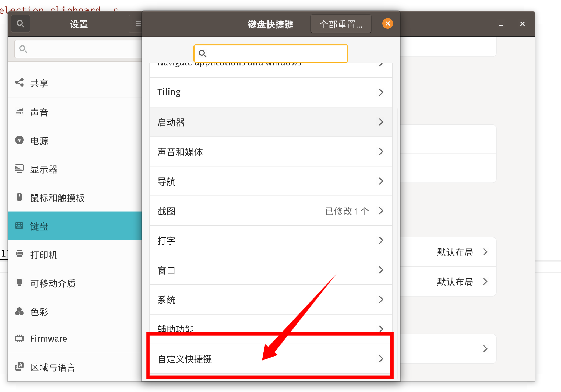Expand the 声音和媒体 sound and media category
The image size is (561, 392).
[x=271, y=152]
